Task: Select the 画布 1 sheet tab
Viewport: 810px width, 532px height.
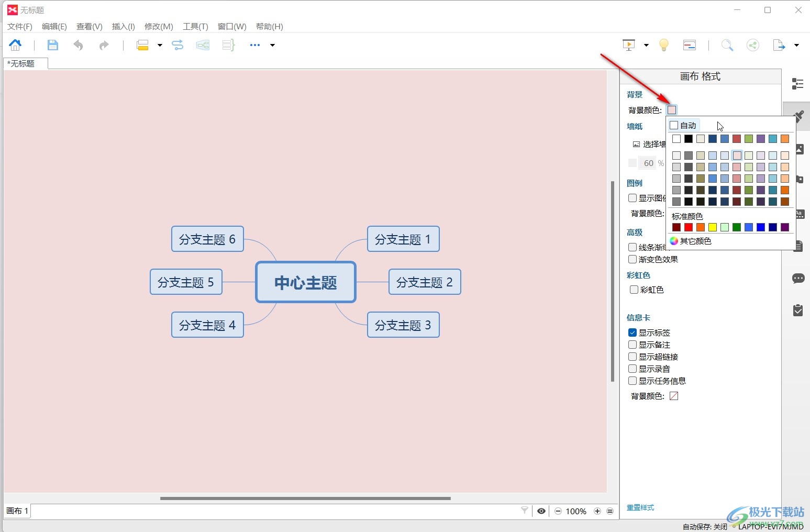Action: tap(17, 511)
